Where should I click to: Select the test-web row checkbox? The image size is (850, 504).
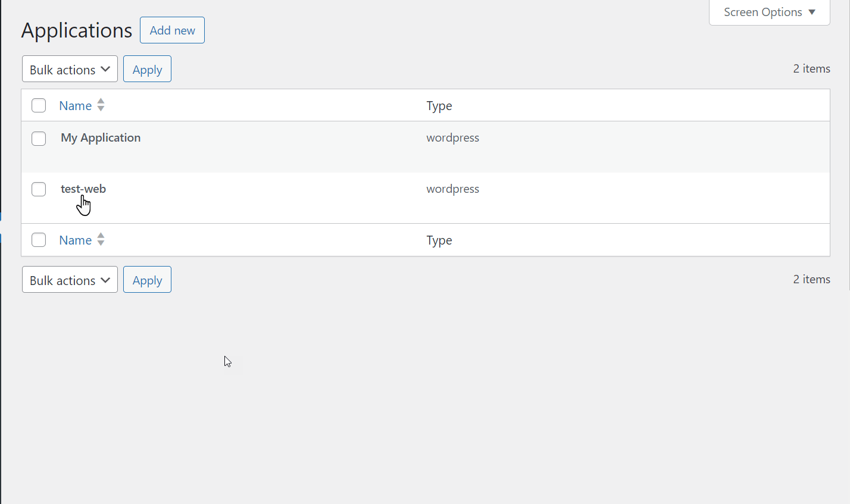(39, 189)
